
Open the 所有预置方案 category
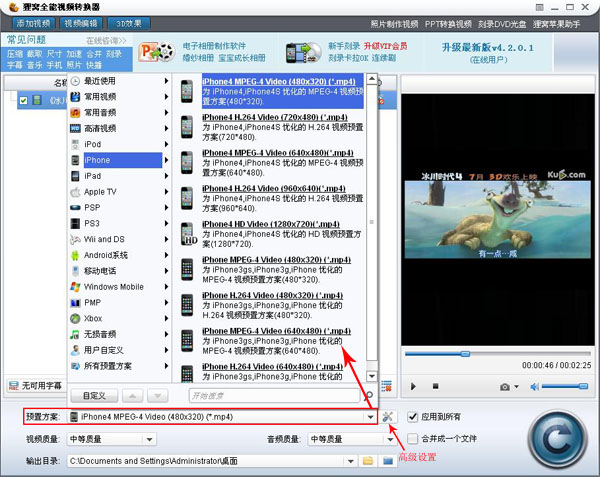[120, 366]
